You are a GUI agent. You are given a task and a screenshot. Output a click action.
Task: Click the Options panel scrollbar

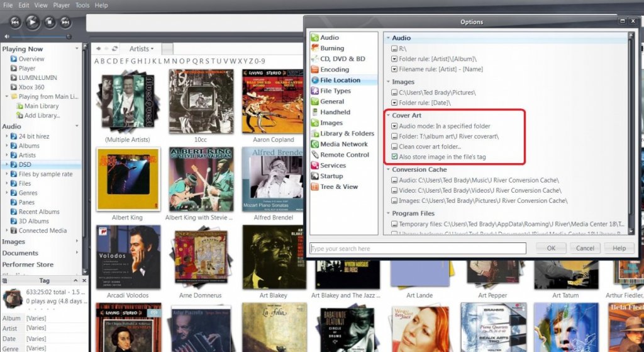pyautogui.click(x=631, y=133)
